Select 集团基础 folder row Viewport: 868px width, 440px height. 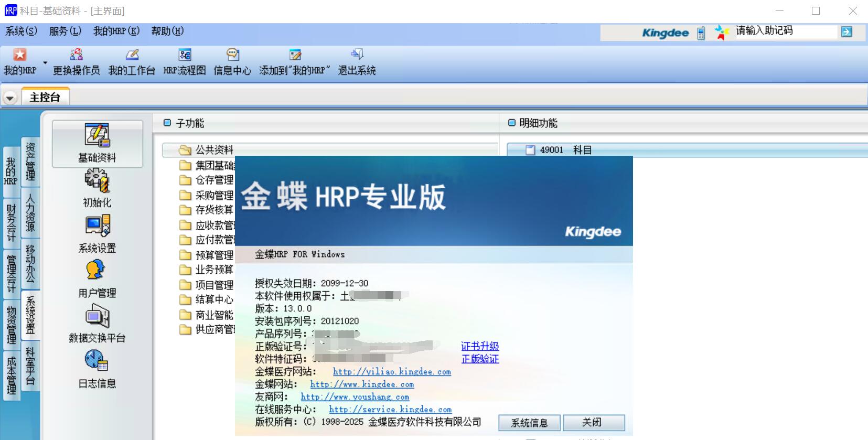click(207, 165)
